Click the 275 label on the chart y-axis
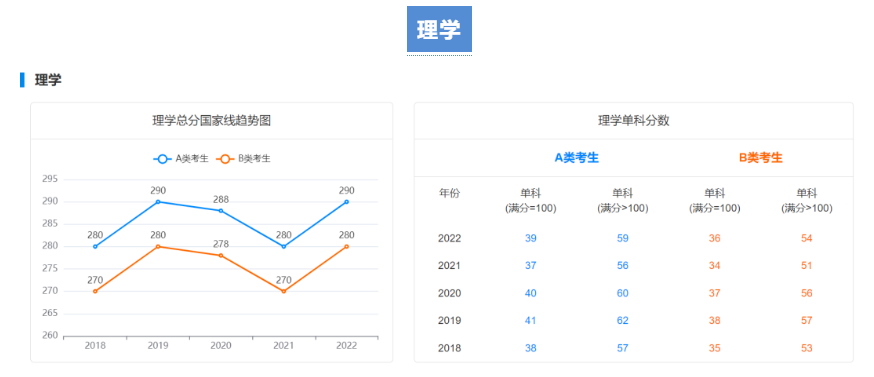Image resolution: width=874 pixels, height=377 pixels. click(x=50, y=269)
